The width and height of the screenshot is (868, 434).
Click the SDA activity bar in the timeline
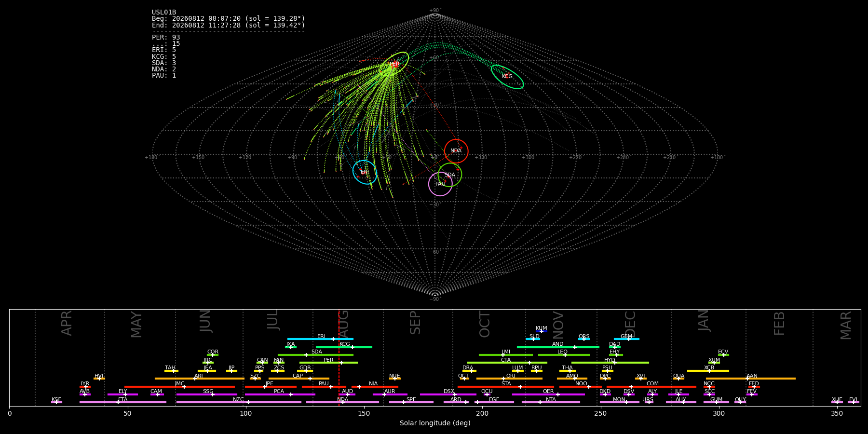[315, 355]
